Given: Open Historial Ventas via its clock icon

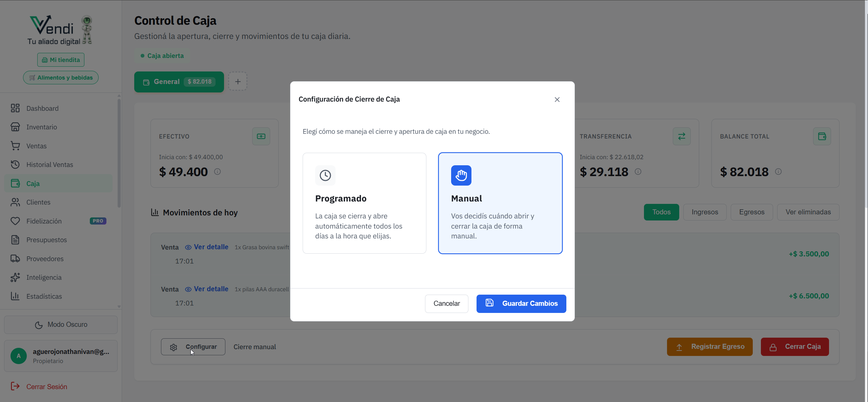Looking at the screenshot, I should 16,165.
